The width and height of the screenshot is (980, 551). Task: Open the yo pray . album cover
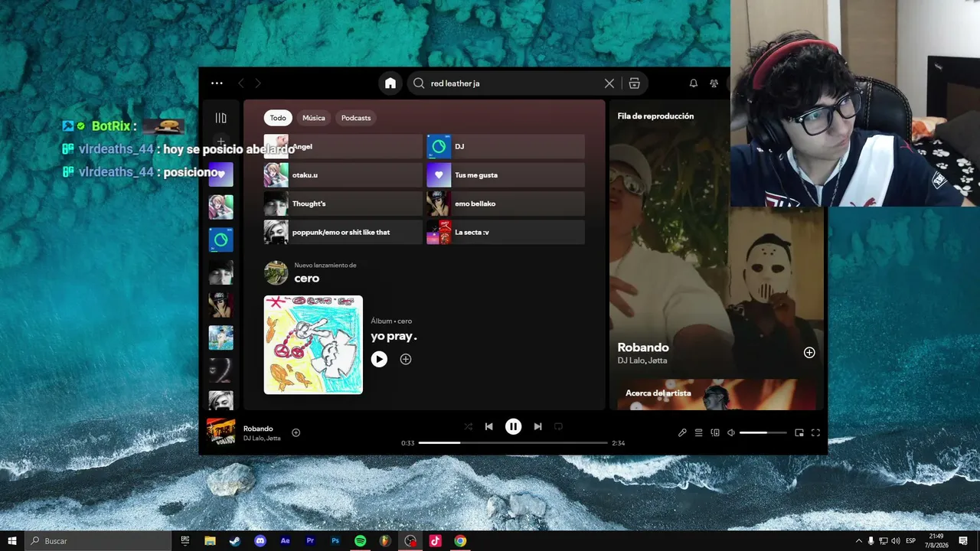[313, 345]
